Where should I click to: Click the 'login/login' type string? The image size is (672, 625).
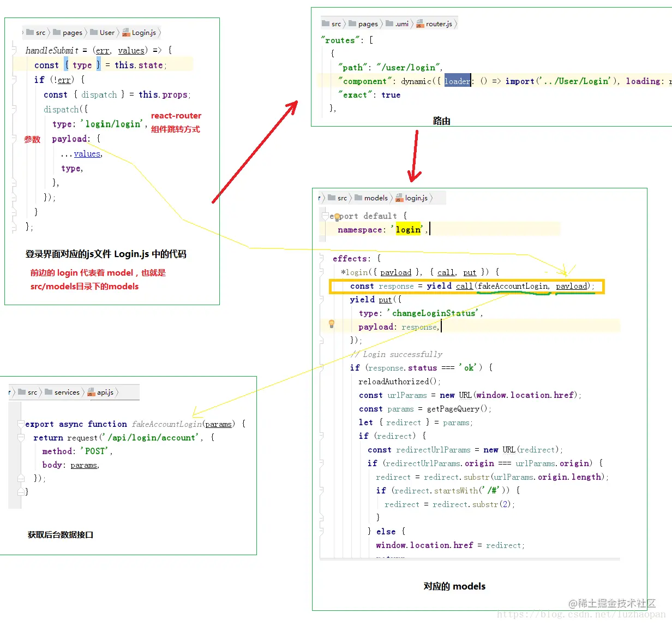coord(113,124)
